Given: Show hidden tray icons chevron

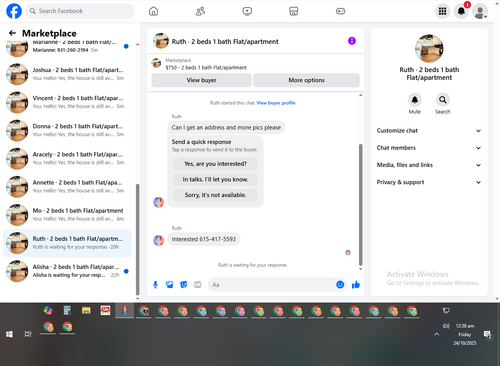Looking at the screenshot, I should click(437, 334).
